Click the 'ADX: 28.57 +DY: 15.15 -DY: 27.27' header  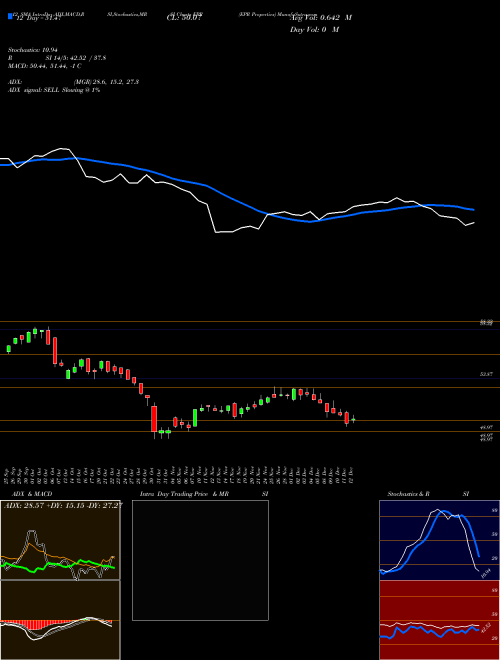(63, 505)
